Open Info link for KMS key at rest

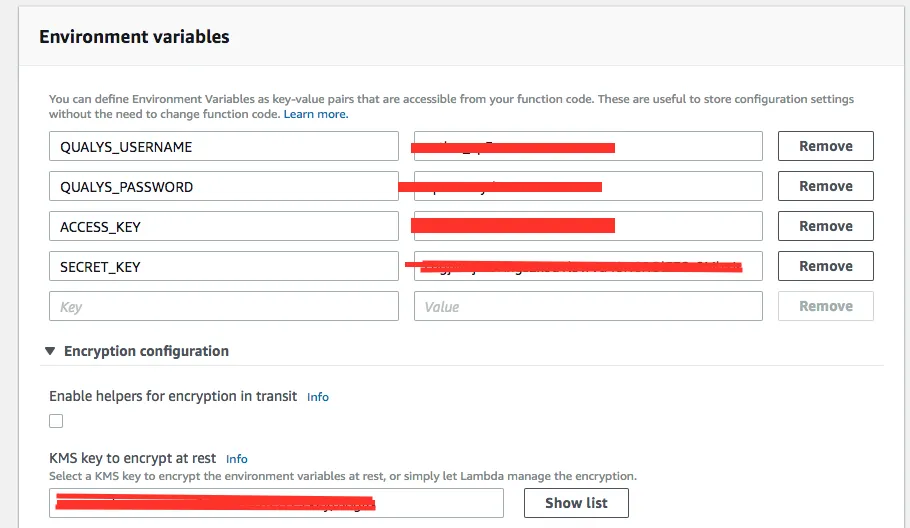[237, 459]
